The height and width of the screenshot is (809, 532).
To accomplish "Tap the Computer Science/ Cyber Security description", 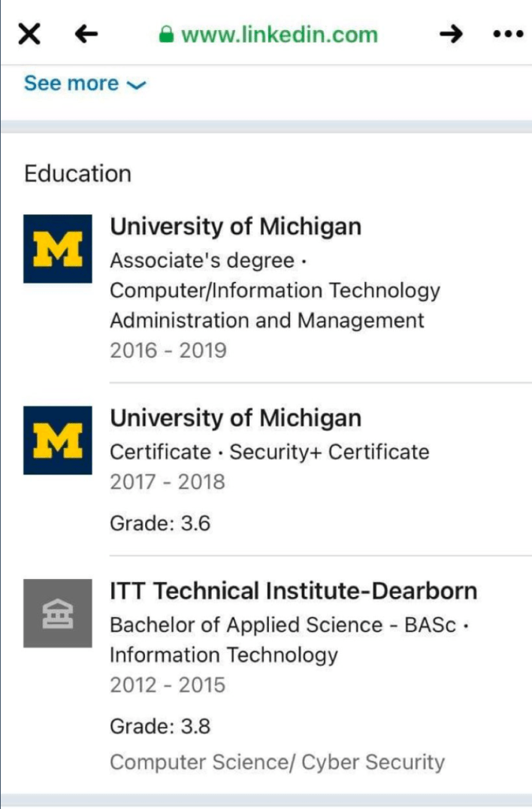I will [x=277, y=762].
